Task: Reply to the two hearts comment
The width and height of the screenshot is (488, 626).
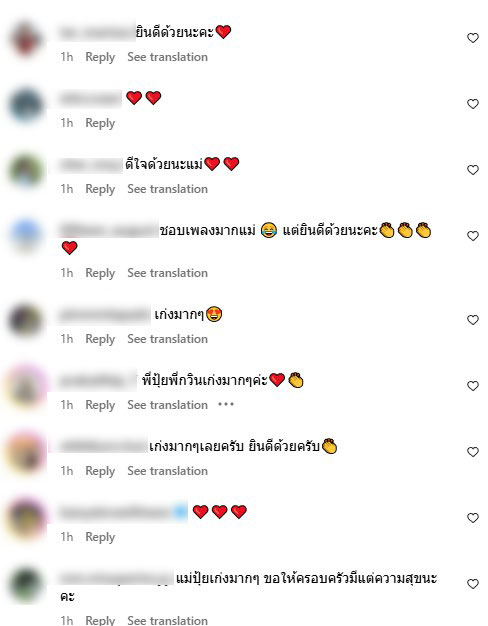Action: (x=100, y=123)
